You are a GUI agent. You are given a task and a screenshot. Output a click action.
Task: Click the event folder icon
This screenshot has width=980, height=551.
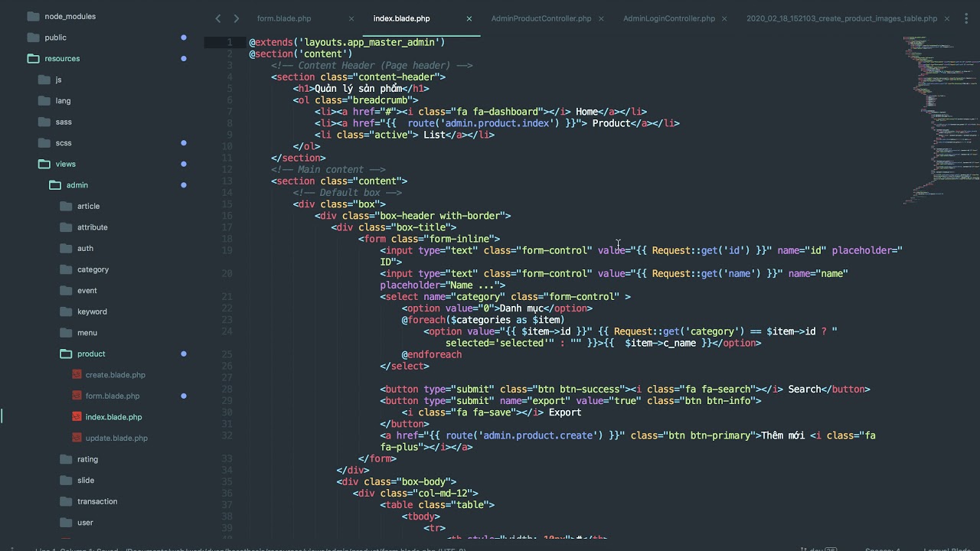point(65,291)
